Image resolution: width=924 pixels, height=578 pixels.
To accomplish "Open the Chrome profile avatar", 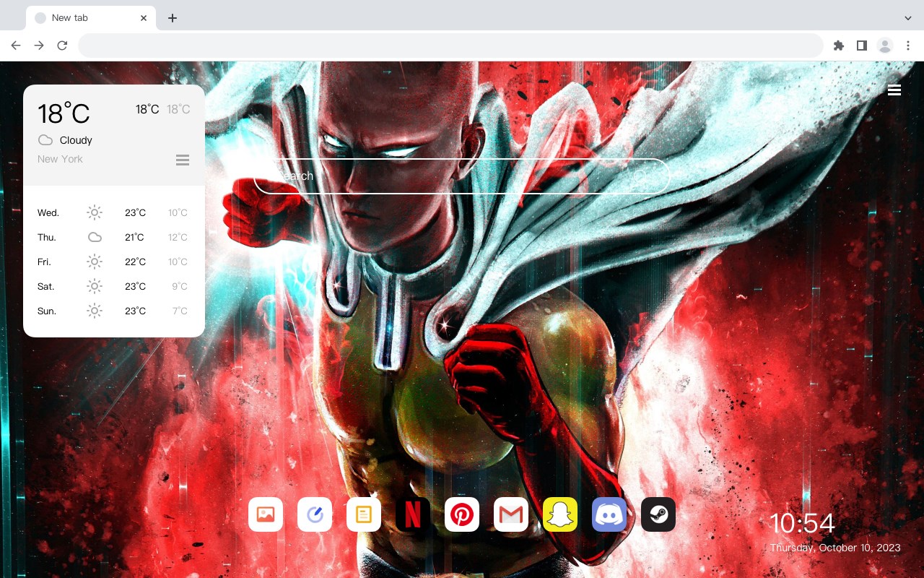I will (884, 46).
